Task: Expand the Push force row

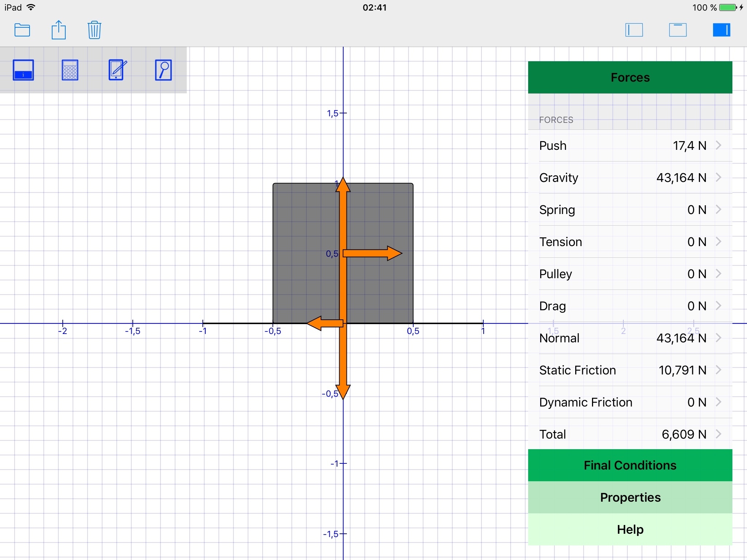Action: click(x=630, y=145)
